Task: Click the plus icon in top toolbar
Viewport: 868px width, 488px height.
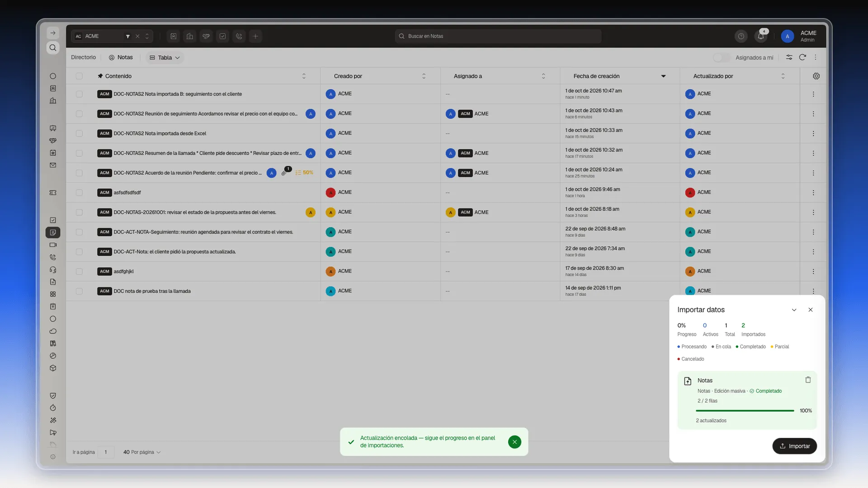Action: click(x=255, y=36)
